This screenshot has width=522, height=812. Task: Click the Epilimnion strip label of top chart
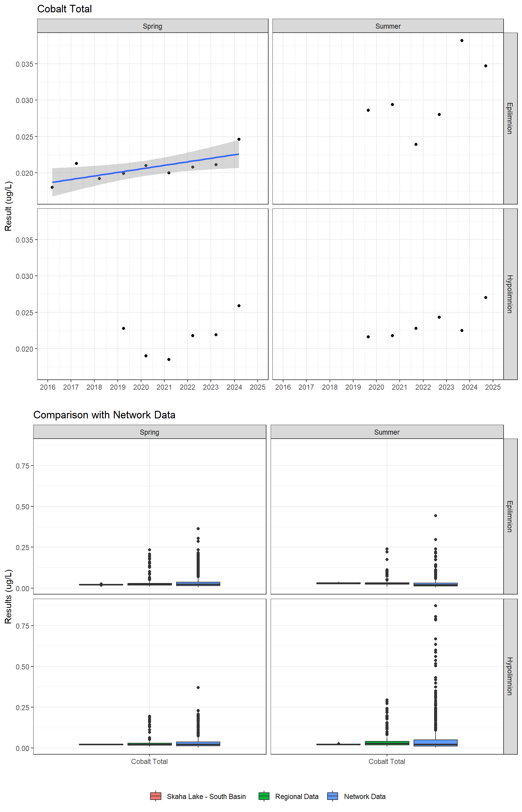(x=510, y=118)
